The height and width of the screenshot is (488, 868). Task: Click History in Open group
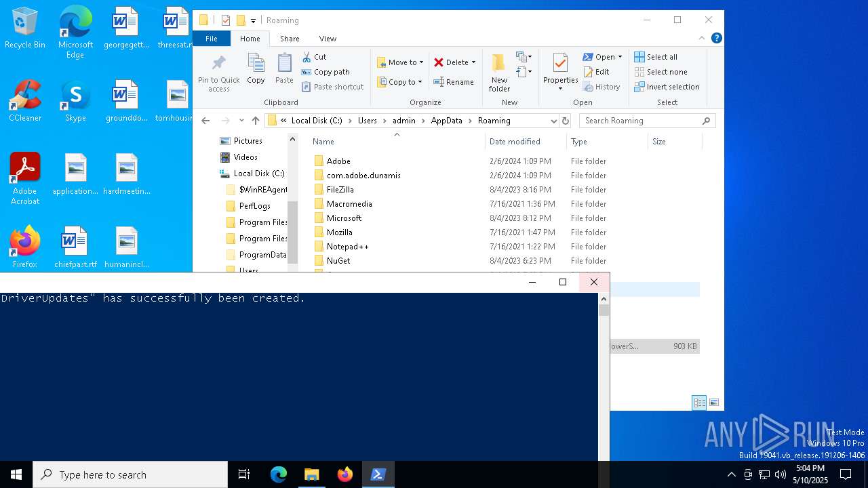pos(601,87)
